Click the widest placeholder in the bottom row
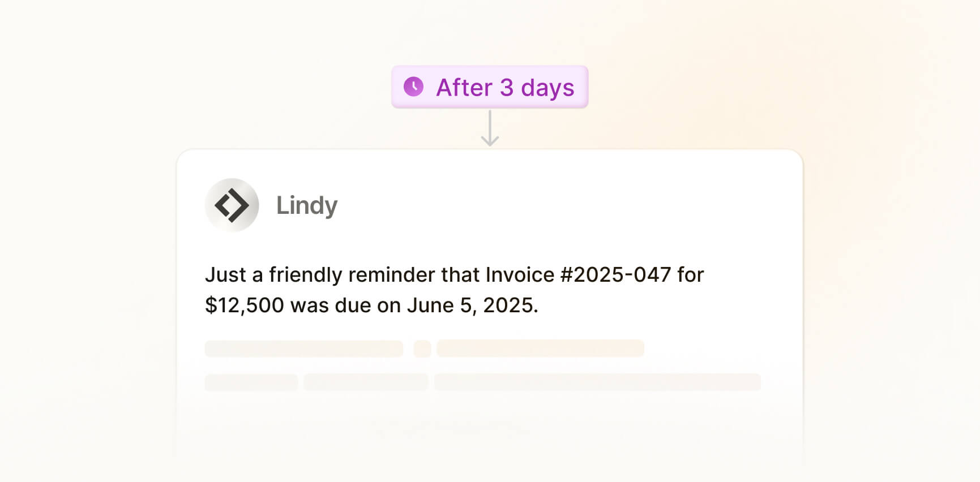980x482 pixels. (x=597, y=382)
